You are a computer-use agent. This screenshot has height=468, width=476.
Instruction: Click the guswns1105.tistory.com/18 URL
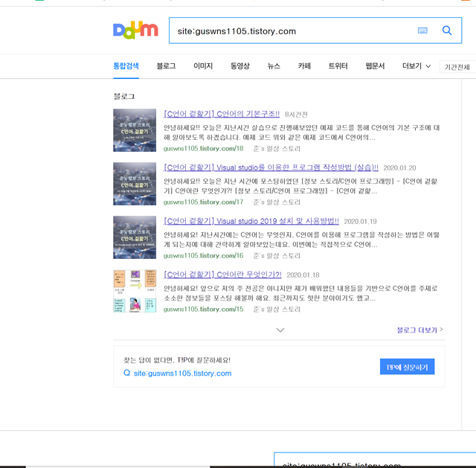[203, 149]
